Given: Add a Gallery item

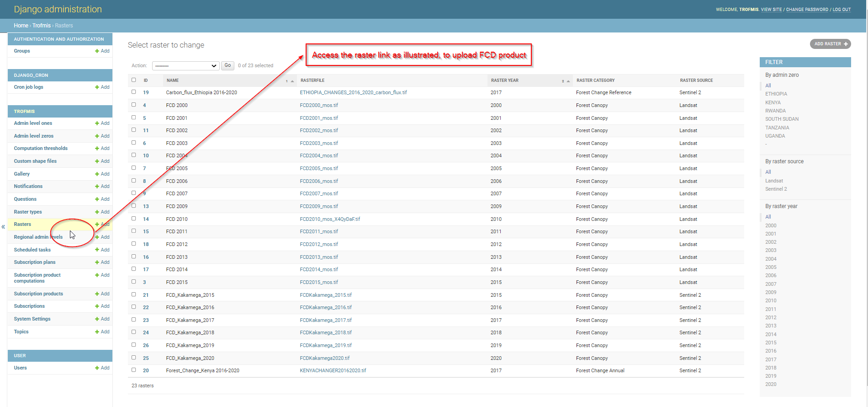Looking at the screenshot, I should (102, 174).
